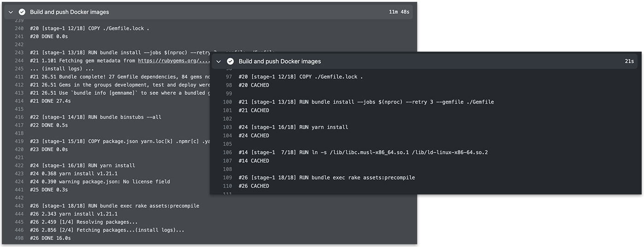The width and height of the screenshot is (644, 247).
Task: Click '#25 DONE 0.3s' on line 441
Action: pyautogui.click(x=49, y=189)
